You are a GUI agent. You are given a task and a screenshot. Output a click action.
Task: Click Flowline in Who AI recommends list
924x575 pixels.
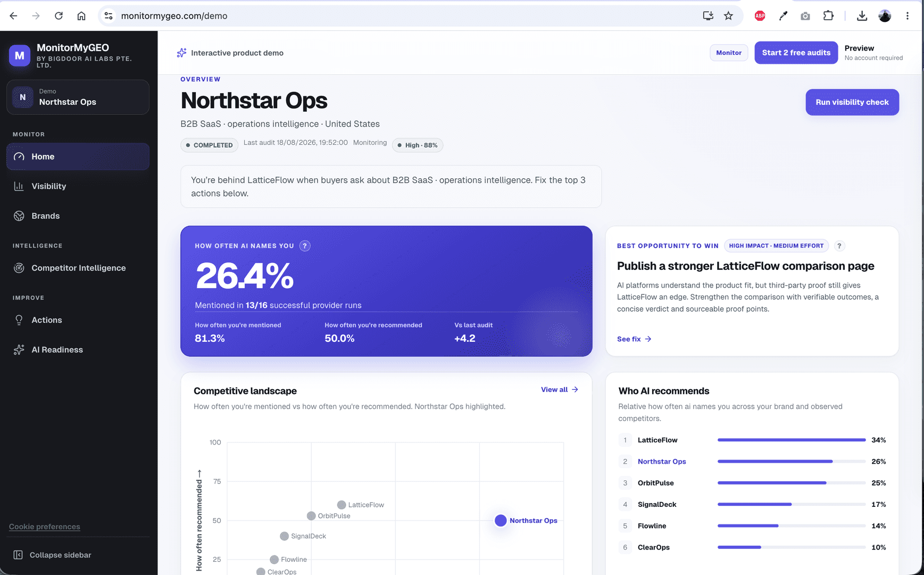(x=652, y=526)
